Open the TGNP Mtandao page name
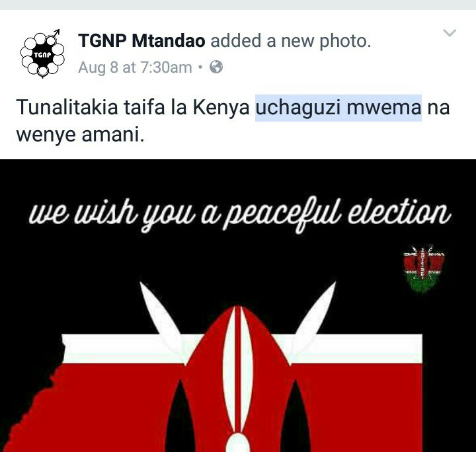476x452 pixels. pos(141,40)
